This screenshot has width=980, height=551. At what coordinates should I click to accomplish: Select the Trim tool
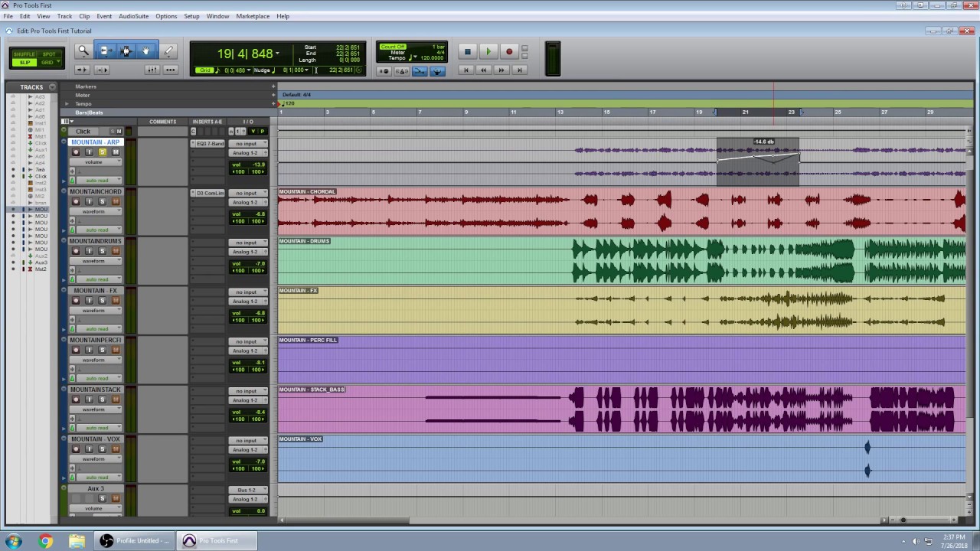106,51
